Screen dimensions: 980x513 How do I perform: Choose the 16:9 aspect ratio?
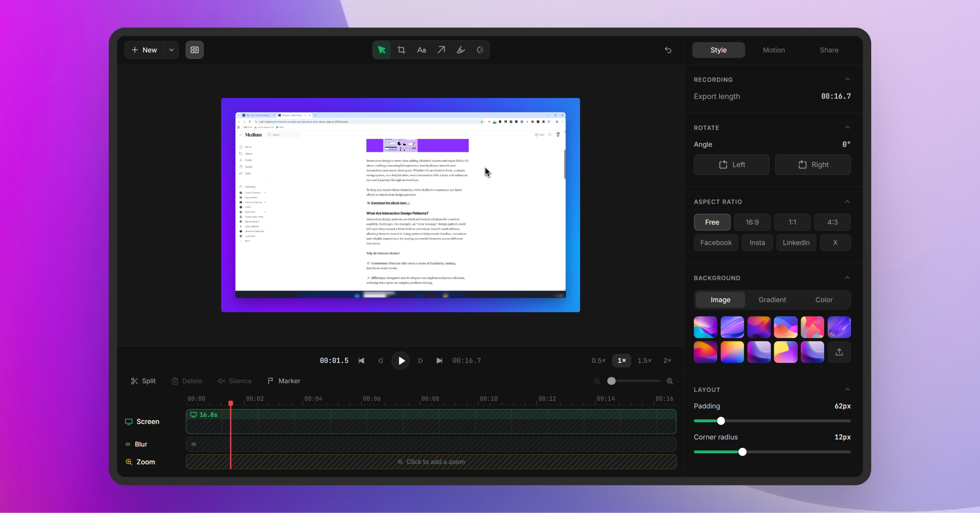(x=752, y=222)
